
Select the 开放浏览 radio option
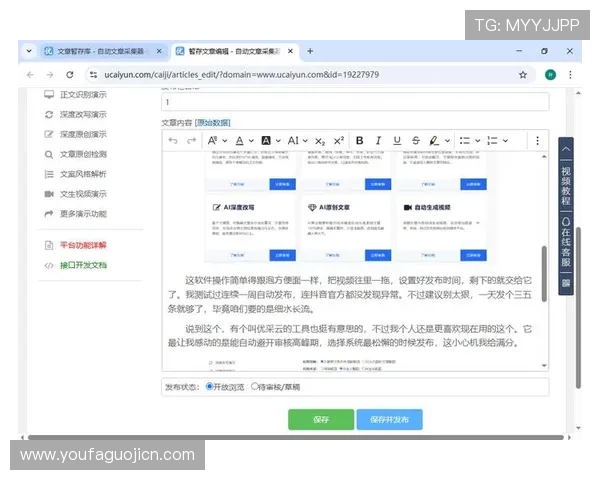pos(209,387)
